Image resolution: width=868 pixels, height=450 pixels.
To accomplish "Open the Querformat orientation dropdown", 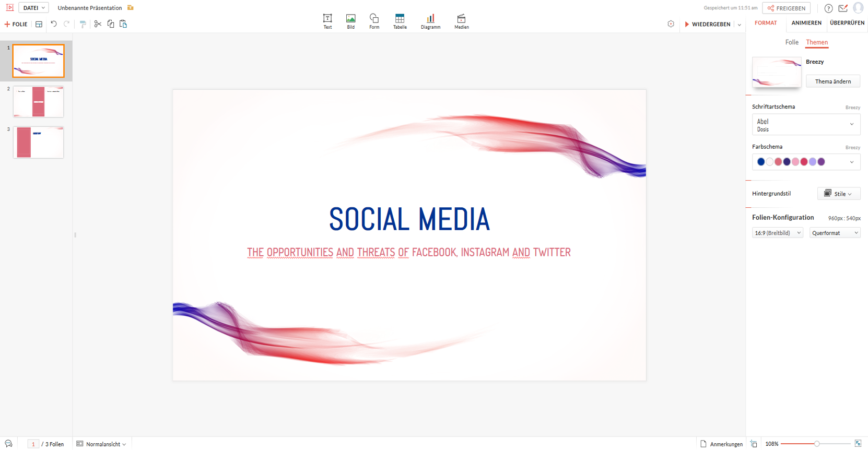I will pos(835,233).
